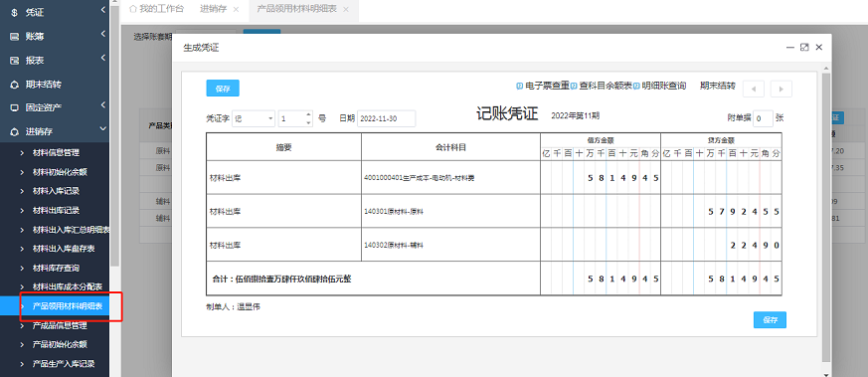Decrease voucher number with down arrow

(308, 122)
